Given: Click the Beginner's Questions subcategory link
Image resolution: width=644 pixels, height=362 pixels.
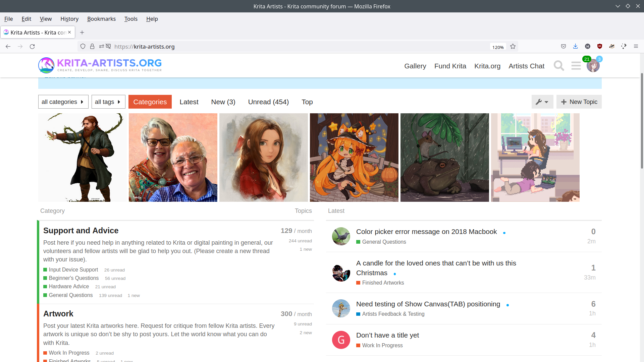Looking at the screenshot, I should click(74, 278).
